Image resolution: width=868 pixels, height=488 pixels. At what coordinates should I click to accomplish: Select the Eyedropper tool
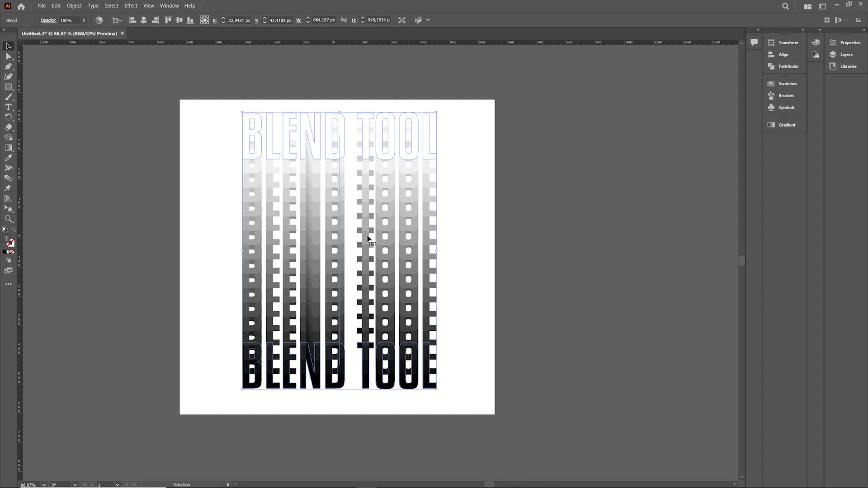8,158
